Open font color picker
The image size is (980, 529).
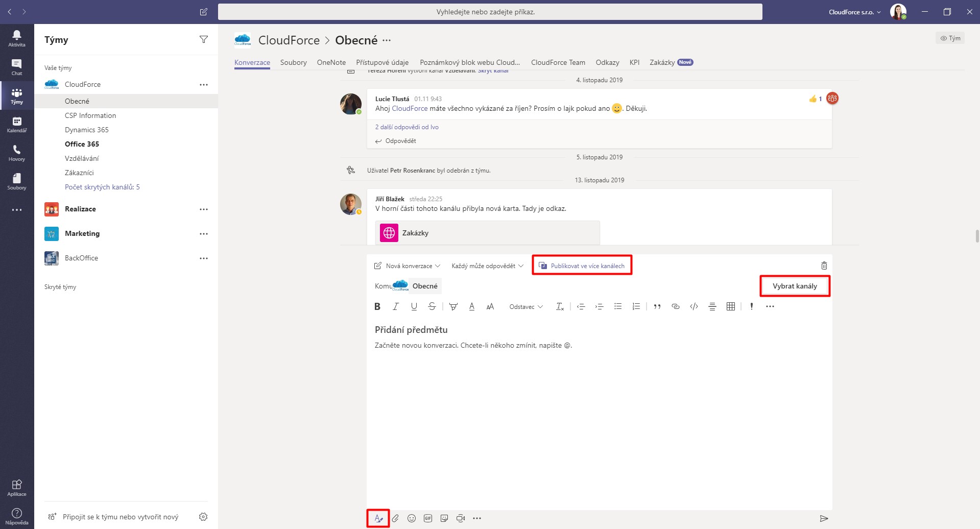472,306
